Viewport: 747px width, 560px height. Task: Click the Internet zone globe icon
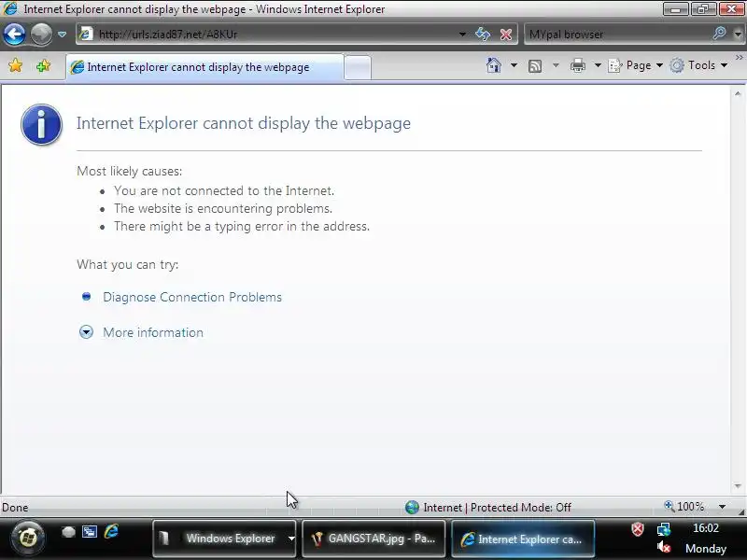point(412,507)
